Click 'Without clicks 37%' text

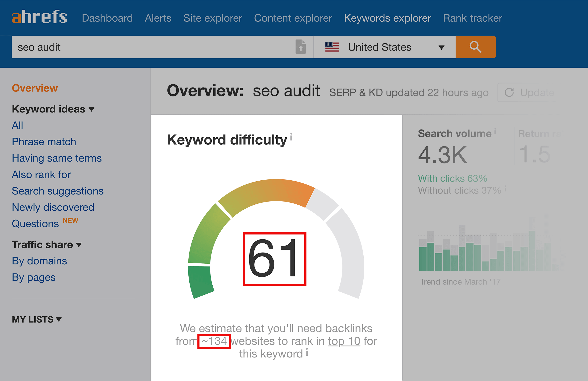460,190
